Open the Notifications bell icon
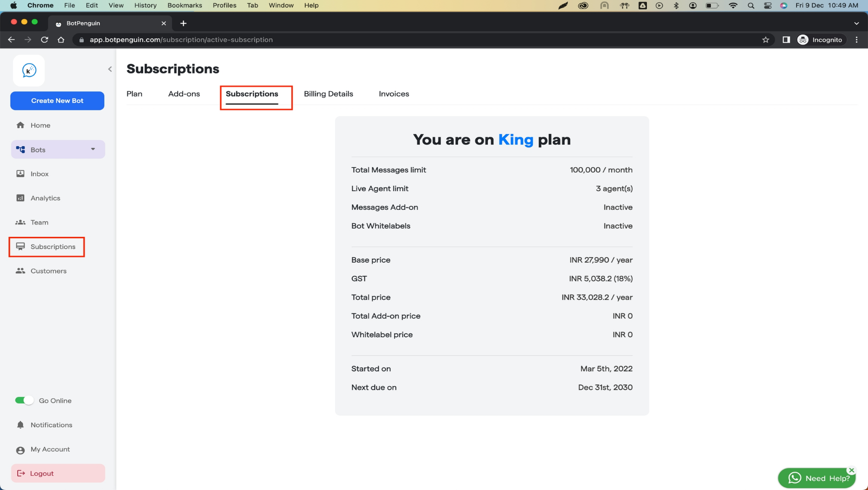This screenshot has height=490, width=868. click(20, 425)
